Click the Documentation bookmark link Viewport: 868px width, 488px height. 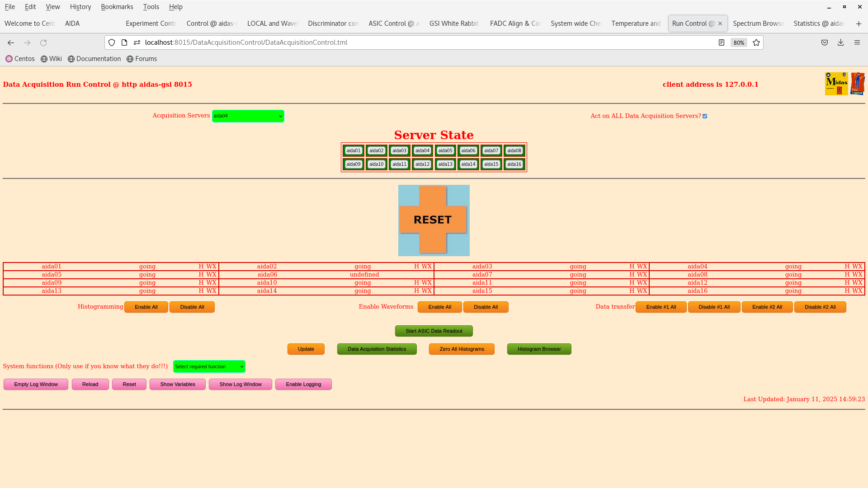coord(94,59)
